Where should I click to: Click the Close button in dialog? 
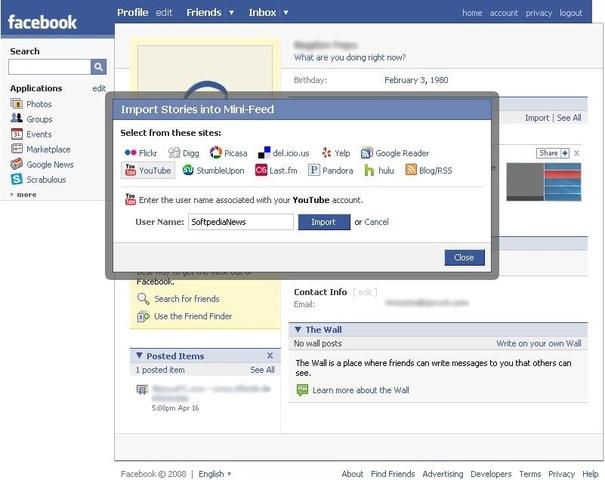tap(464, 257)
